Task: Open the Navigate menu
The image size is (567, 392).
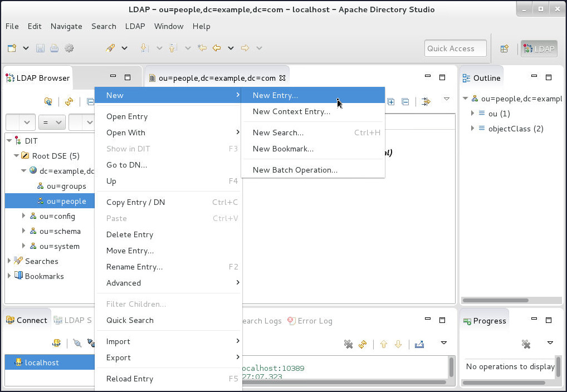Action: tap(66, 26)
